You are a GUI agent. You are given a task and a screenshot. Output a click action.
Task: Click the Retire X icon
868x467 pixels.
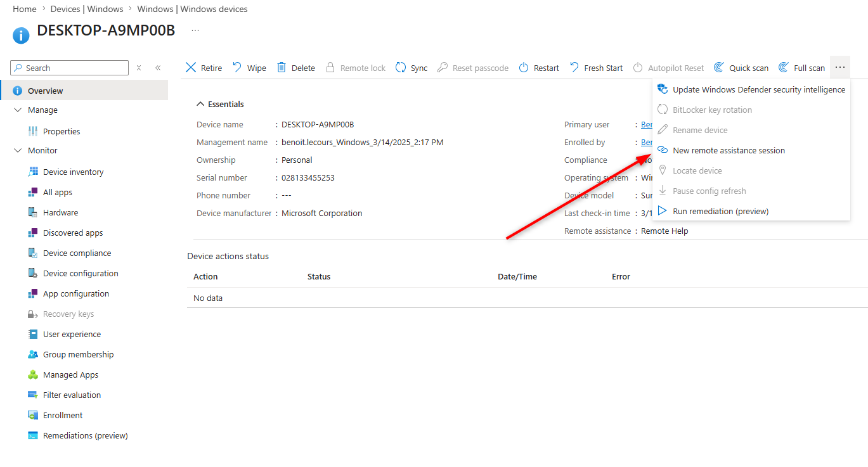(191, 68)
